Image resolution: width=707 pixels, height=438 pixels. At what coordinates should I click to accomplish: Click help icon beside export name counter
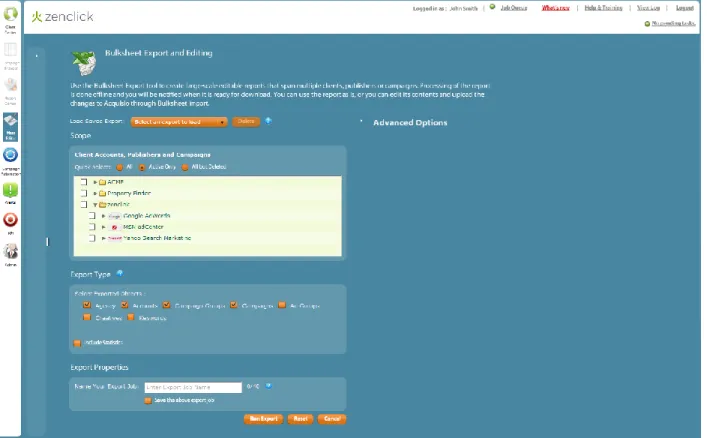[269, 386]
